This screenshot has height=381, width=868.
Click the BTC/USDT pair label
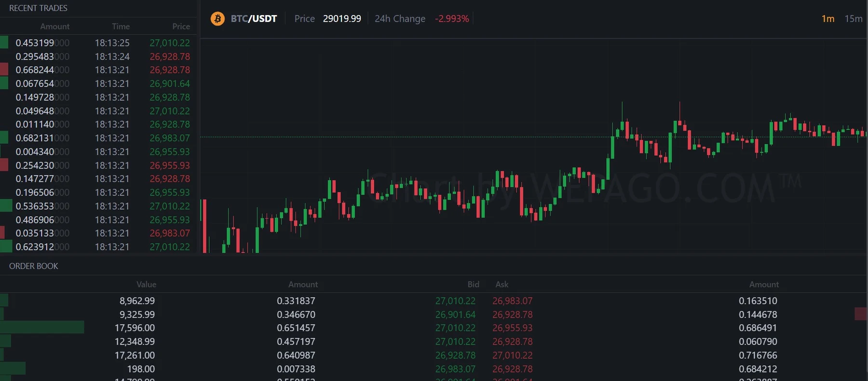(254, 19)
